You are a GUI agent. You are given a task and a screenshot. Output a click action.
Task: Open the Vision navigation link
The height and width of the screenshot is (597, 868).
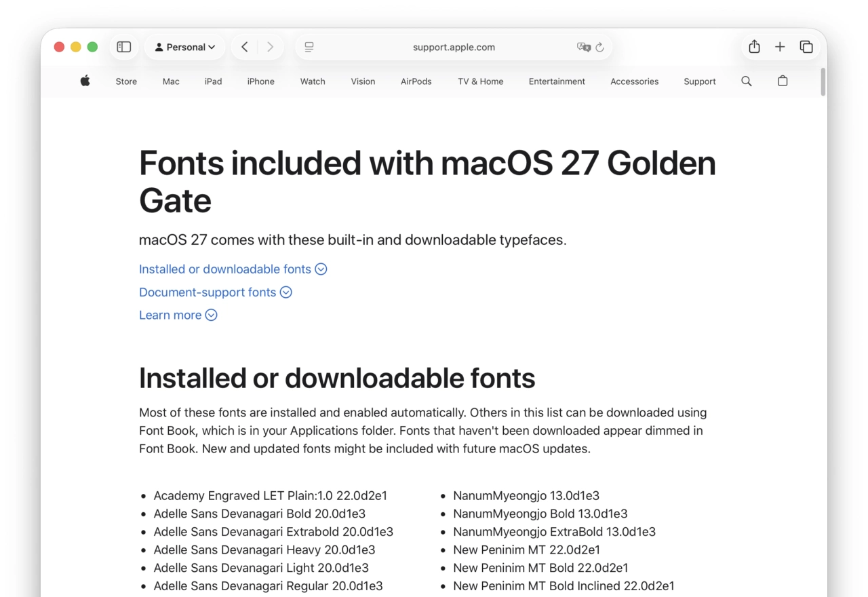[363, 81]
